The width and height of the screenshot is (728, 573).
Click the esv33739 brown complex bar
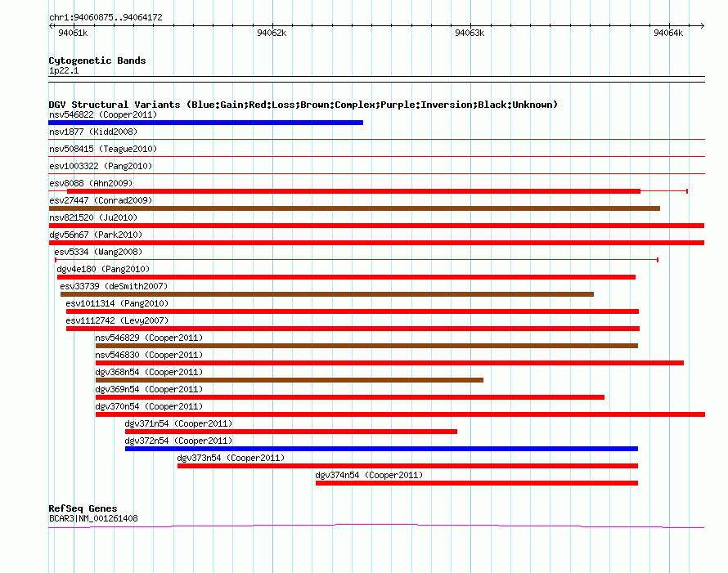pyautogui.click(x=327, y=294)
